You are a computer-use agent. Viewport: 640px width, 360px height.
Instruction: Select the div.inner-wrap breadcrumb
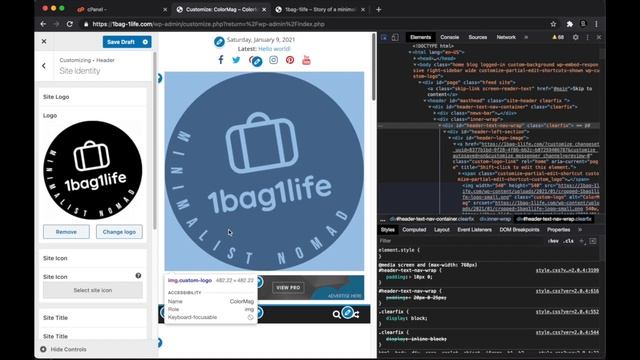tap(495, 219)
